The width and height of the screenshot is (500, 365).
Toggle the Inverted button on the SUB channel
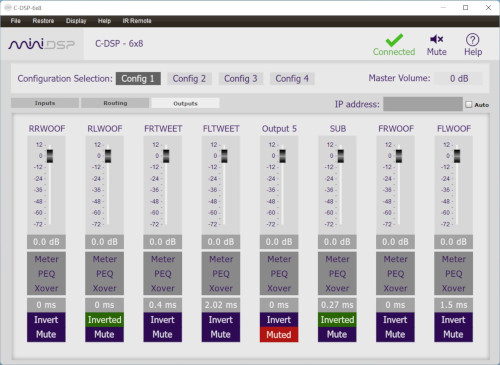pyautogui.click(x=337, y=320)
